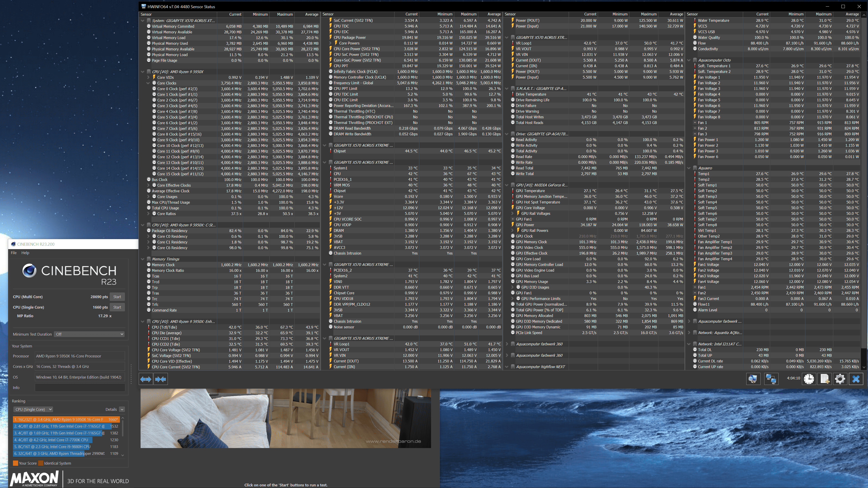This screenshot has width=868, height=488.
Task: Expand the Core VIDs sub-tree
Action: pos(148,77)
